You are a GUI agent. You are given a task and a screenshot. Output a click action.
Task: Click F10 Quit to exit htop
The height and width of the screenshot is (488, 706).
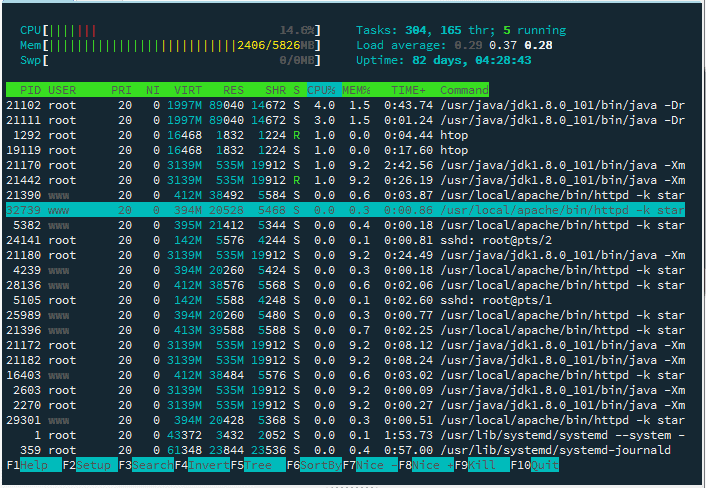[x=535, y=465]
